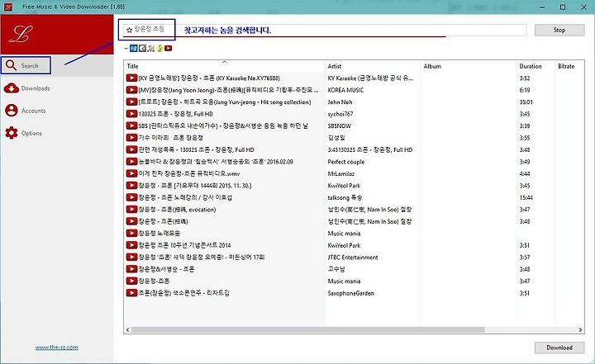Click YouTube icon on sychoi767 row
This screenshot has height=364, width=595.
131,114
